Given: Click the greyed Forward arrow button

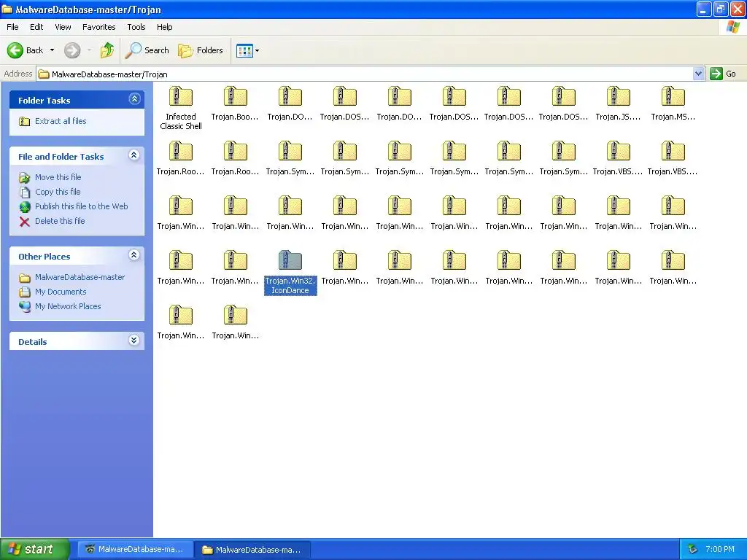Looking at the screenshot, I should coord(72,50).
